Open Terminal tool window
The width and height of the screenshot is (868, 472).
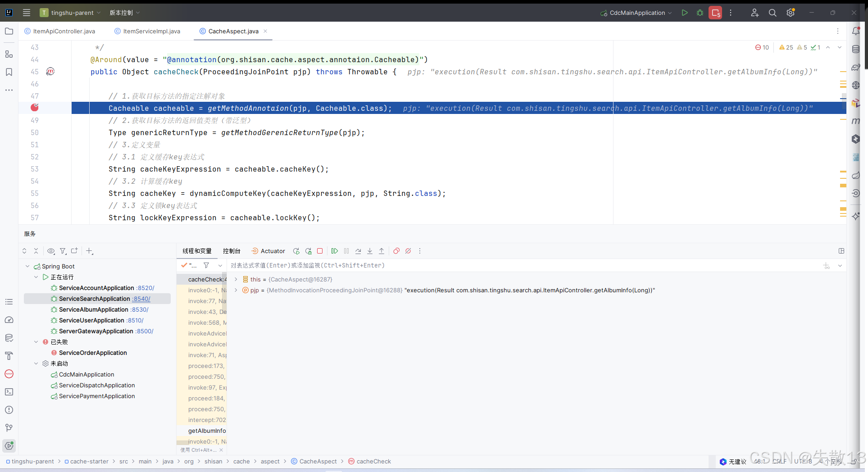pyautogui.click(x=9, y=392)
